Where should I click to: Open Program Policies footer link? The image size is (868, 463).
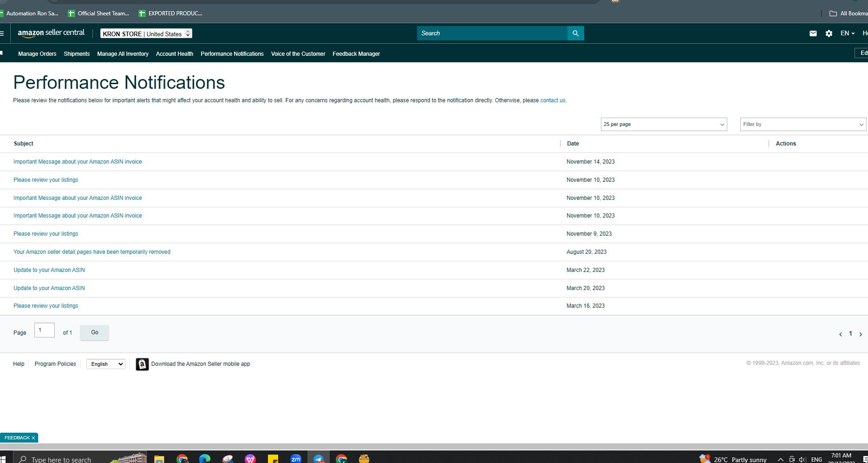click(x=55, y=364)
